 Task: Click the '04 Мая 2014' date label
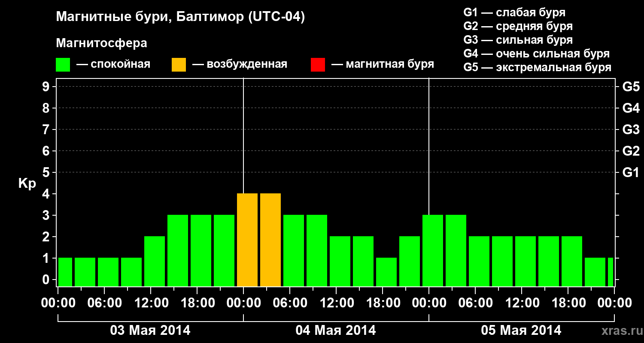coord(336,331)
